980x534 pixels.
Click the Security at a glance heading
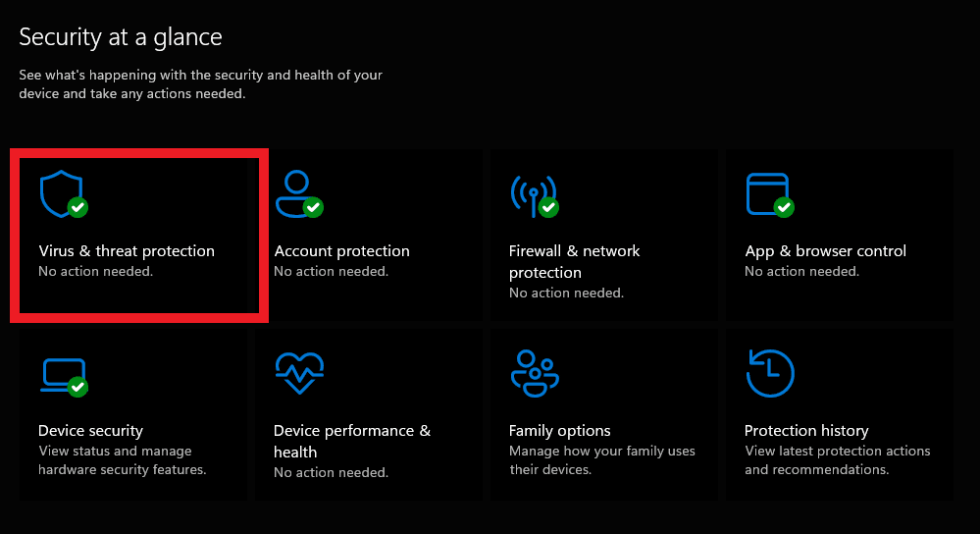121,37
